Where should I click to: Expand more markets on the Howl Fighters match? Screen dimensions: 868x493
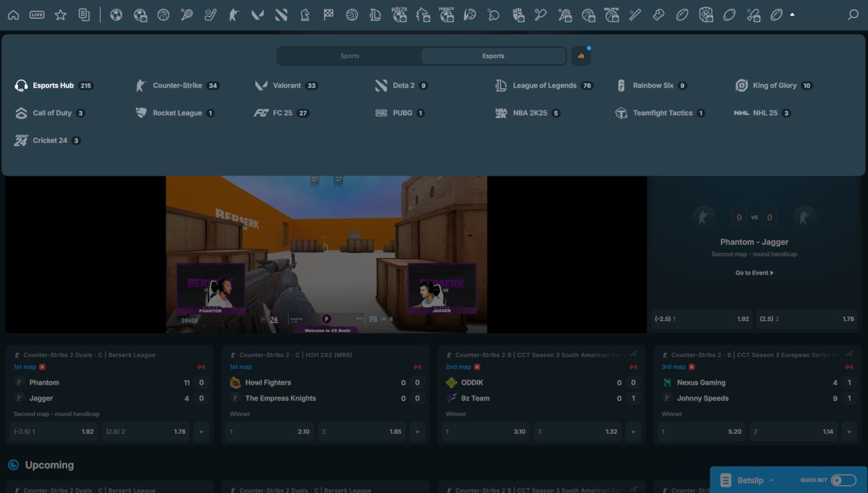[x=417, y=432]
